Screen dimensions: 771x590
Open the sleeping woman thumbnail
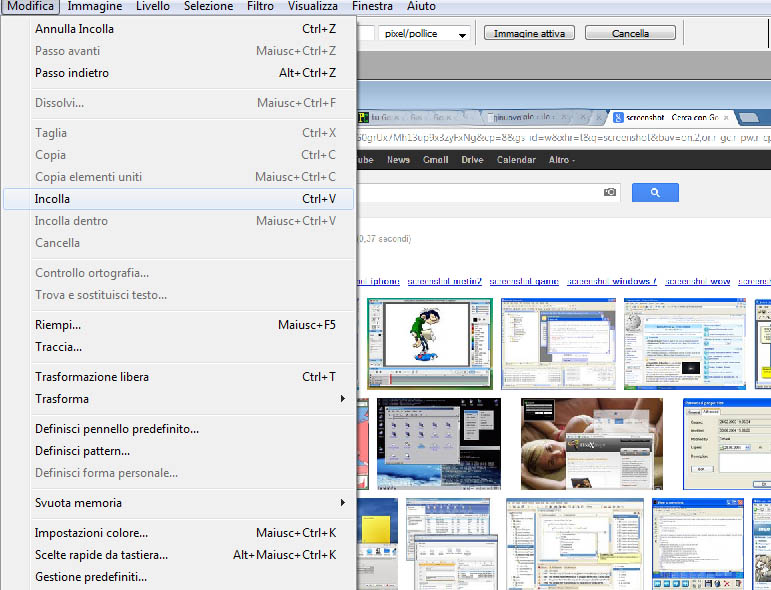(x=592, y=444)
